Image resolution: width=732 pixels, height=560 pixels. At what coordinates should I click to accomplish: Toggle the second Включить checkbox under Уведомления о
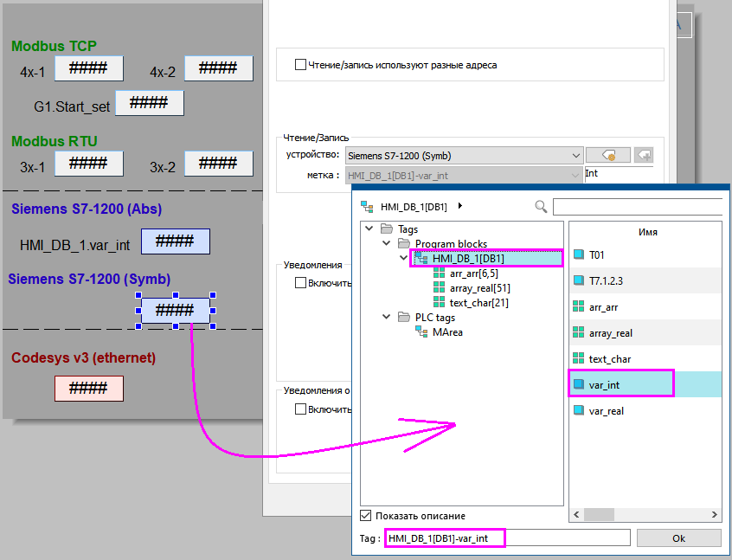300,409
